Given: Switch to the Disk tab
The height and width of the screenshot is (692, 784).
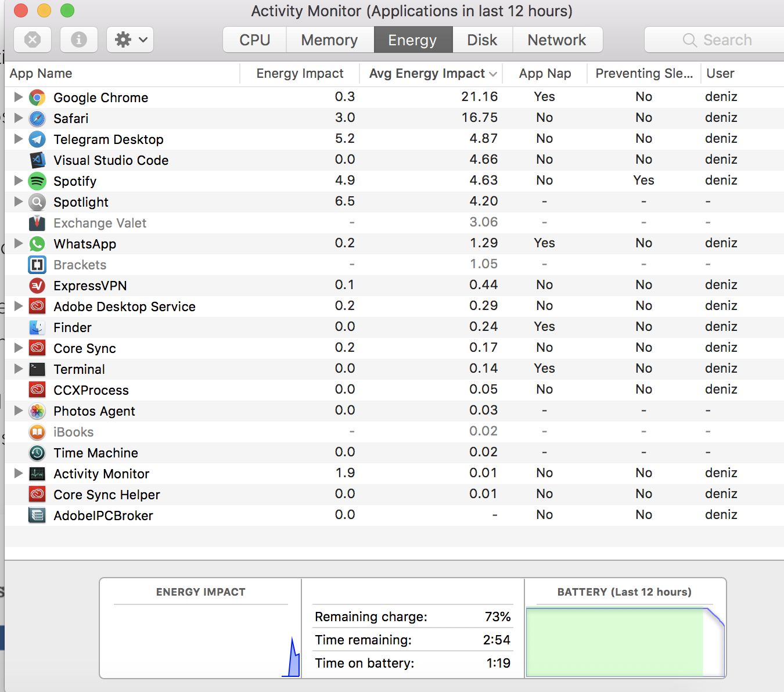Looking at the screenshot, I should [482, 39].
